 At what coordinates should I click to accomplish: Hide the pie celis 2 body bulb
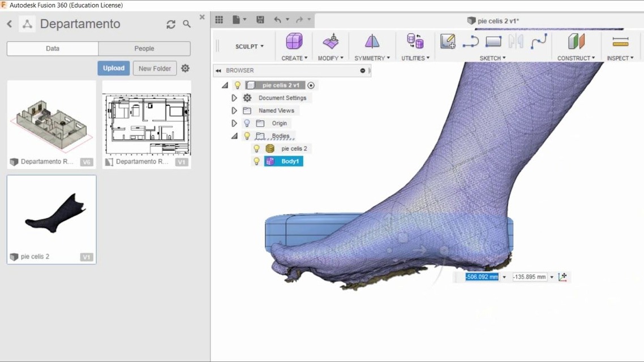click(256, 149)
